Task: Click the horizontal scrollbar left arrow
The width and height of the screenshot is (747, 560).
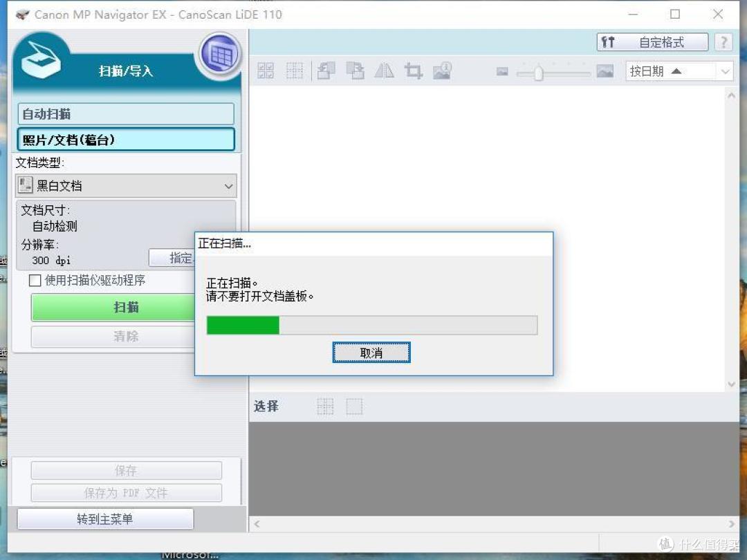Action: point(257,524)
